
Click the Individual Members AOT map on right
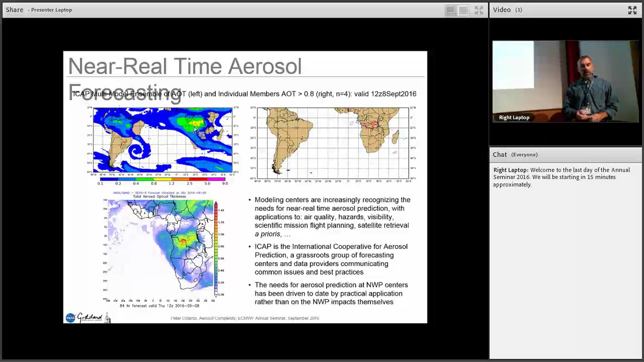pyautogui.click(x=333, y=143)
